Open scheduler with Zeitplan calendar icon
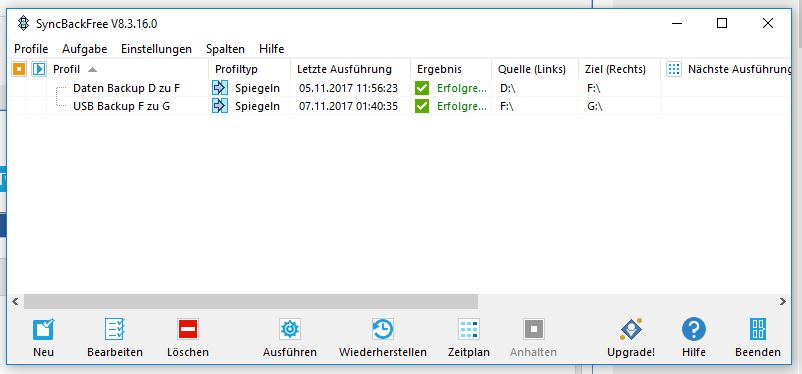802x374 pixels. point(469,329)
